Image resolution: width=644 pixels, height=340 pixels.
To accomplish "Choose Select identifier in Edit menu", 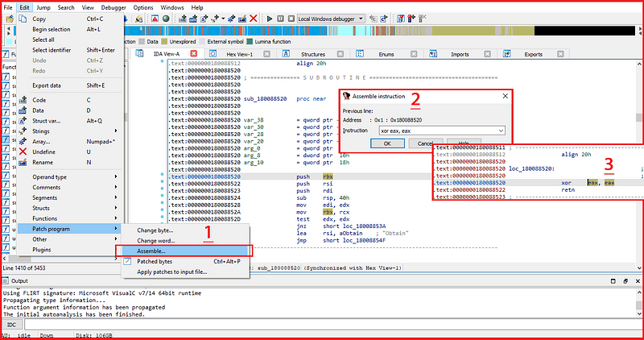I will 70,50.
